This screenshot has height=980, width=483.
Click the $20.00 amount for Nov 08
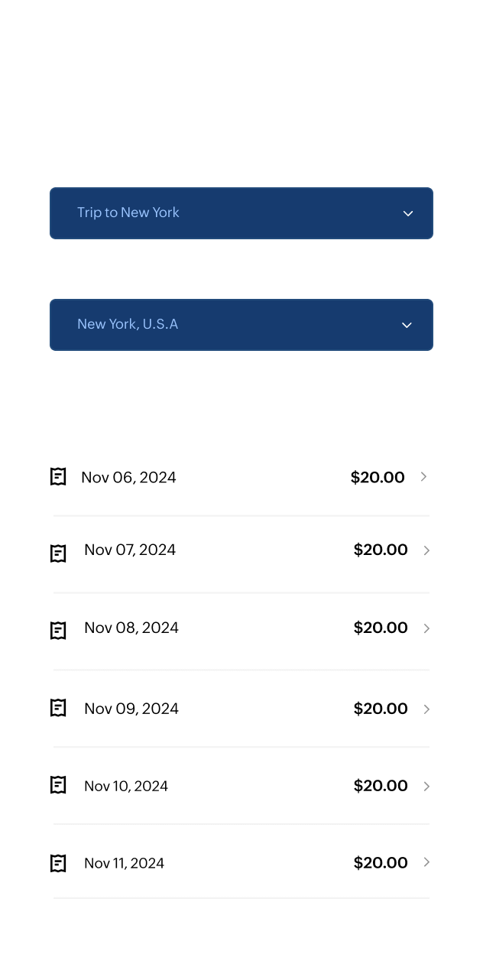pos(381,628)
